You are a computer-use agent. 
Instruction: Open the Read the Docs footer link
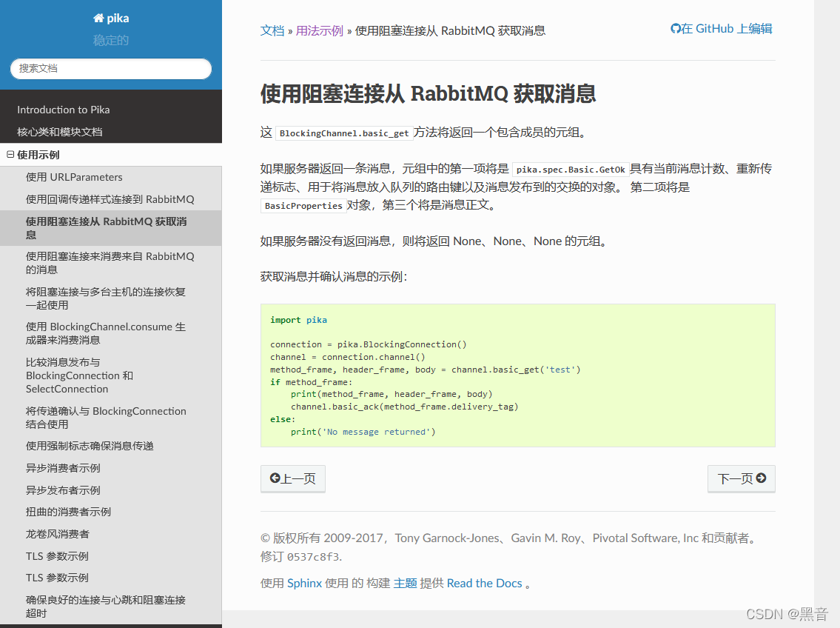485,583
